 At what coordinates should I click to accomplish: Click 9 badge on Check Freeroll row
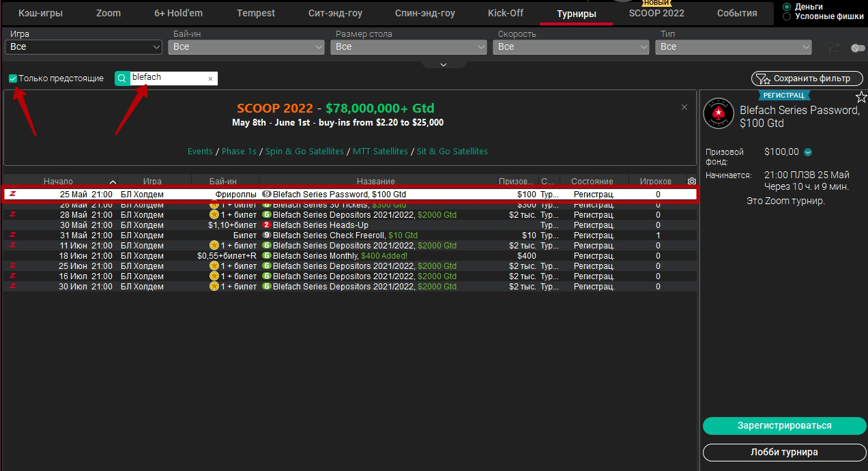click(267, 235)
